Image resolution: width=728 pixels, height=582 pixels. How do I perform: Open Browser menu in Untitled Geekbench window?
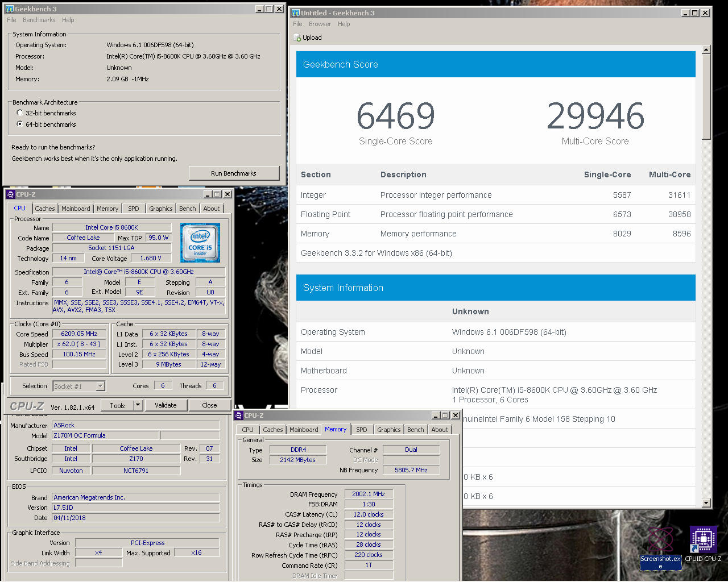pyautogui.click(x=320, y=24)
